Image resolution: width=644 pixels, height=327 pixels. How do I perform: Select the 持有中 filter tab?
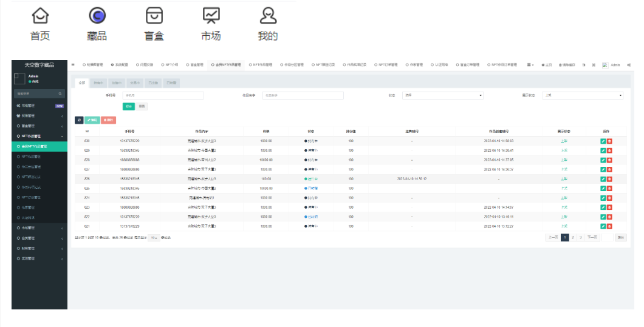[98, 83]
